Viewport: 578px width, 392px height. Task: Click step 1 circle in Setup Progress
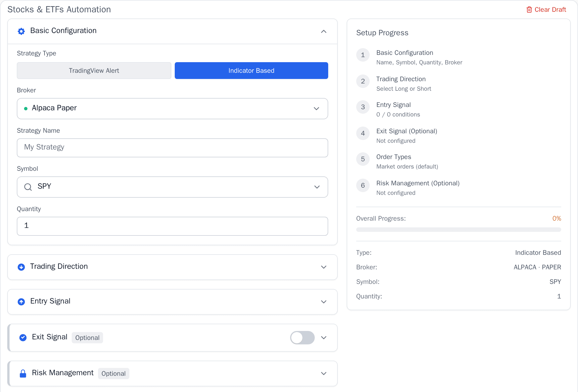tap(363, 55)
